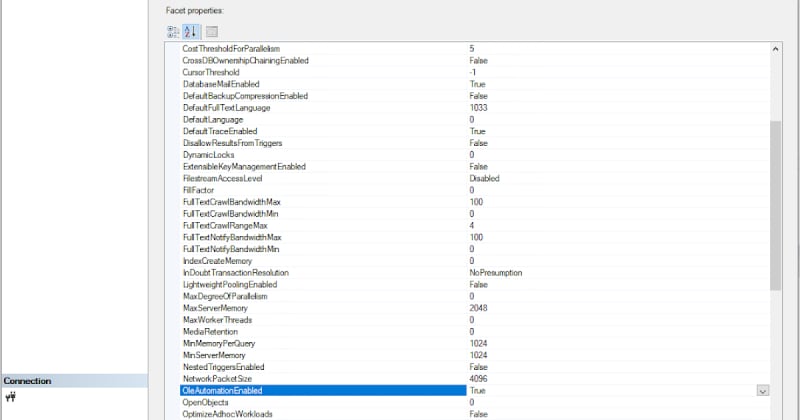Switch to Categorized view icon
800x420 pixels.
(173, 32)
